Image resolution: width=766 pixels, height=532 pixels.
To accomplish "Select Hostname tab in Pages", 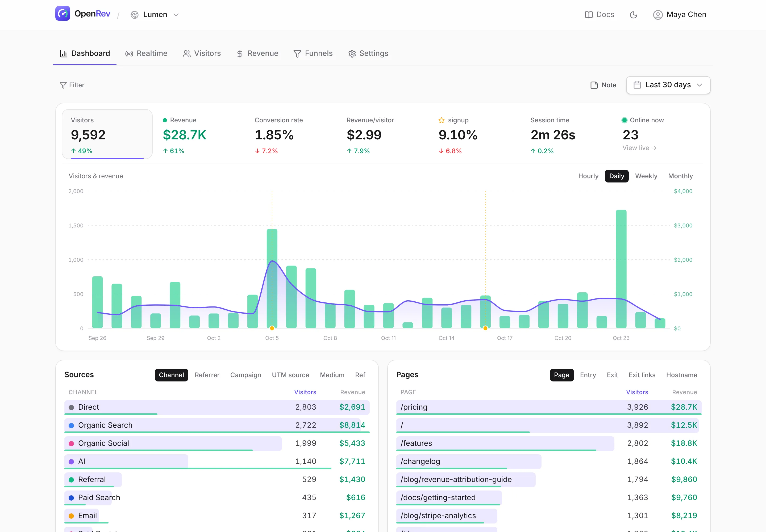I will [x=681, y=375].
